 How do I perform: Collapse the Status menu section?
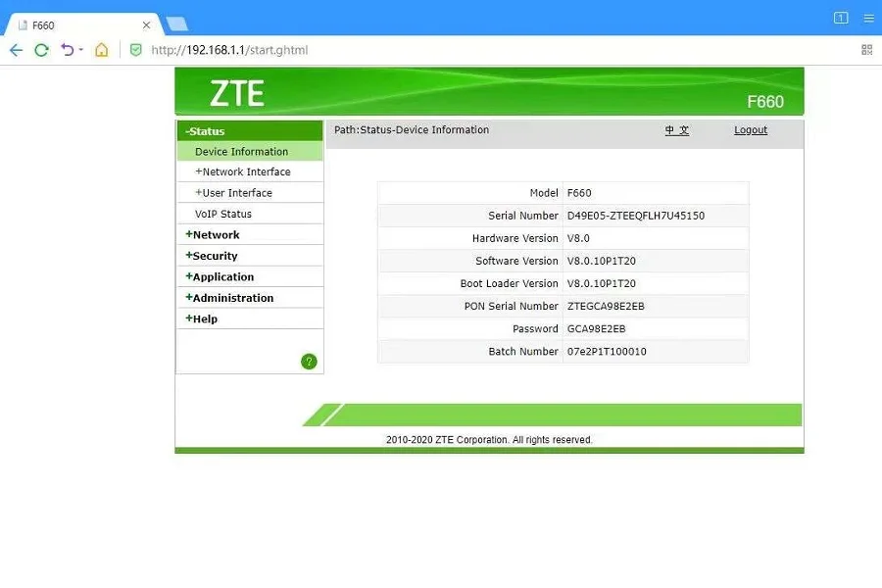[206, 131]
